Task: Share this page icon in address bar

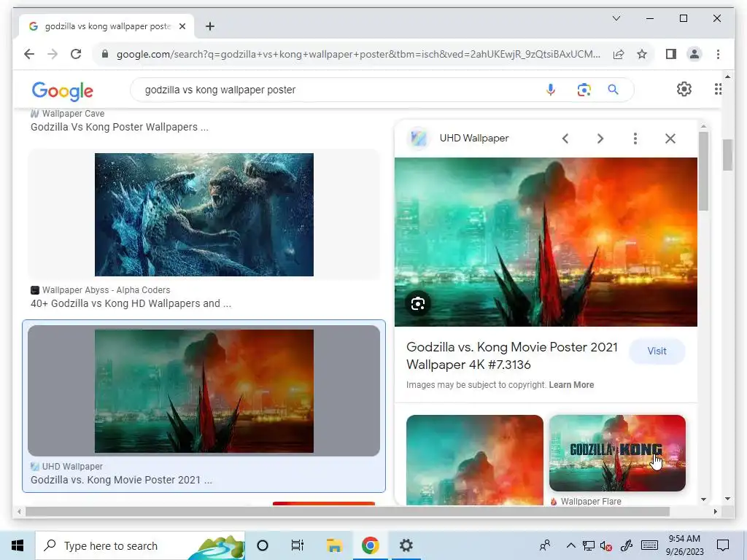Action: click(619, 54)
